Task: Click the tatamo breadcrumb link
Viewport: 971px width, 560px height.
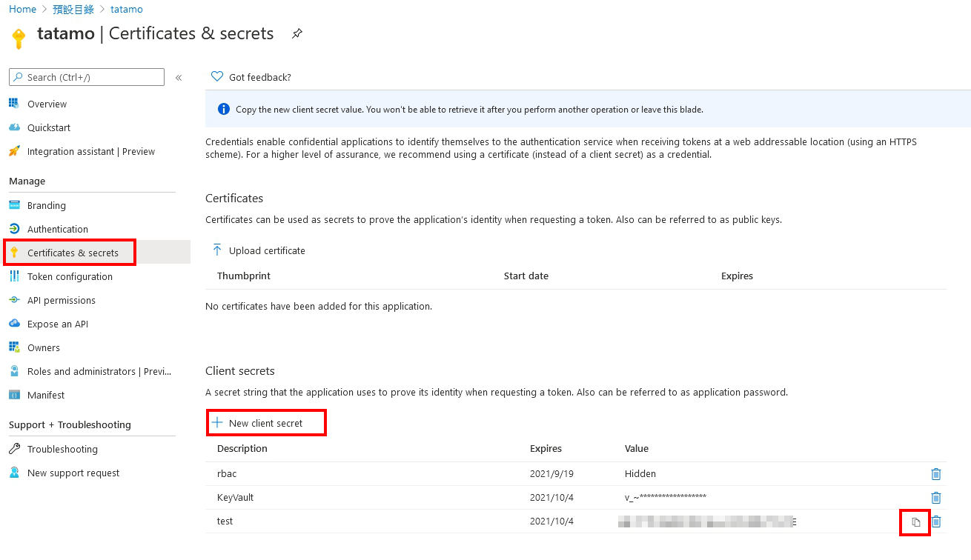Action: 127,9
